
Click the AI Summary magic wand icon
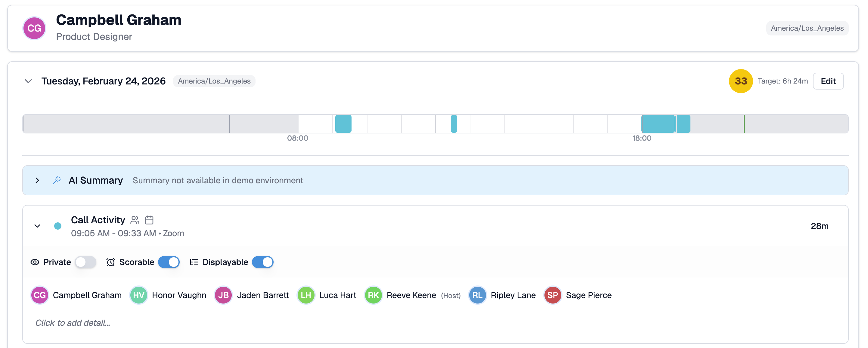tap(57, 180)
